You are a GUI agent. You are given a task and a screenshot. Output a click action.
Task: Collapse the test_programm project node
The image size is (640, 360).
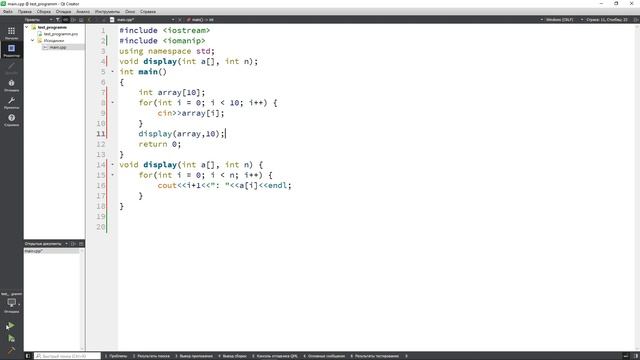[27, 27]
